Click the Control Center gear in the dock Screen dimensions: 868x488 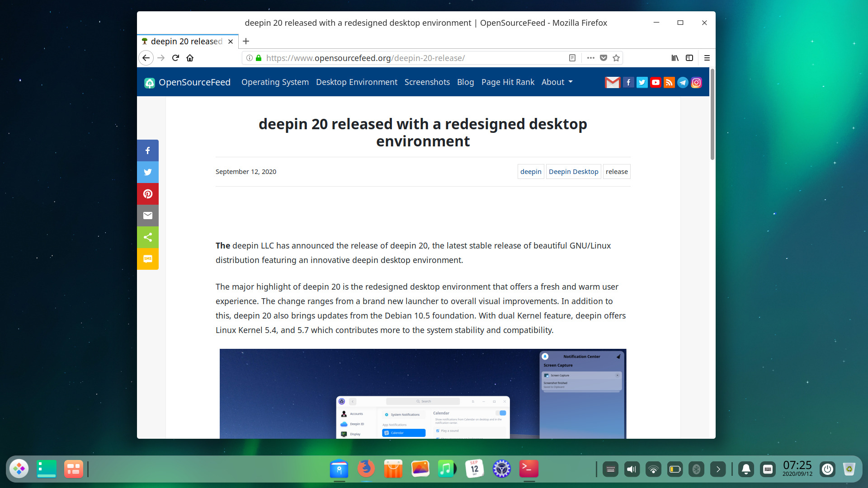(x=502, y=469)
